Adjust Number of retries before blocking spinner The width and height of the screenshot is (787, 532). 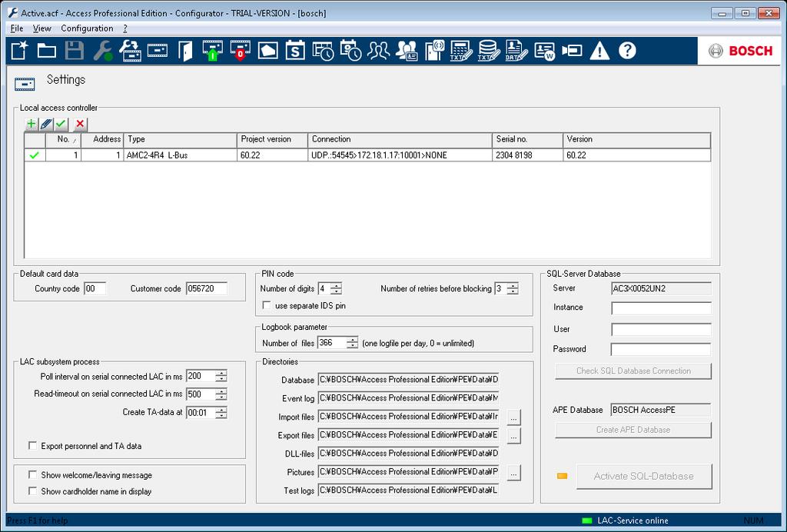[x=513, y=288]
